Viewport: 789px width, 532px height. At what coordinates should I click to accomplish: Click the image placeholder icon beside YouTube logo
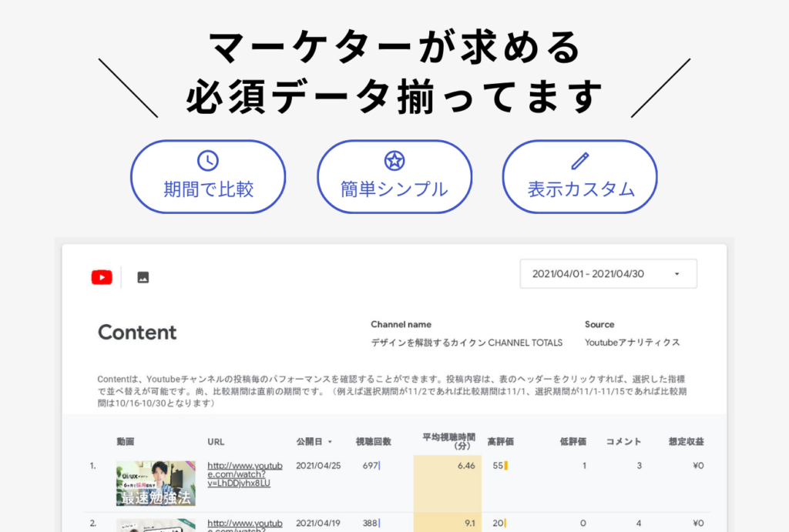tap(143, 278)
